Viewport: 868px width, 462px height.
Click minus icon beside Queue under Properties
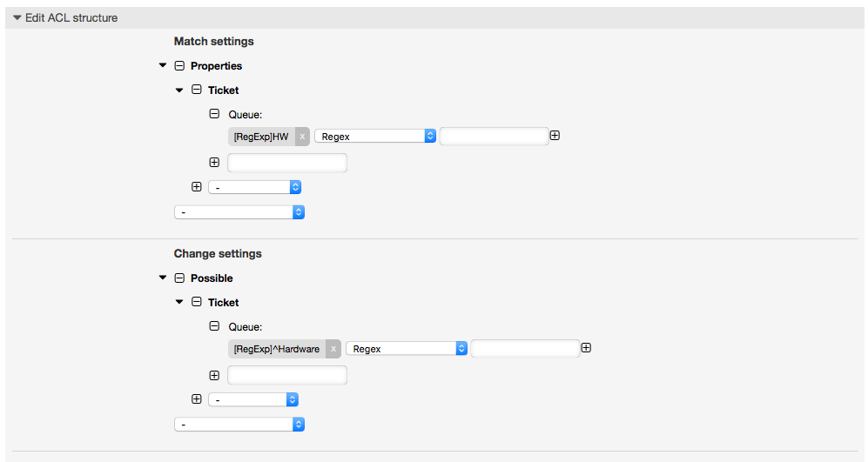(214, 114)
